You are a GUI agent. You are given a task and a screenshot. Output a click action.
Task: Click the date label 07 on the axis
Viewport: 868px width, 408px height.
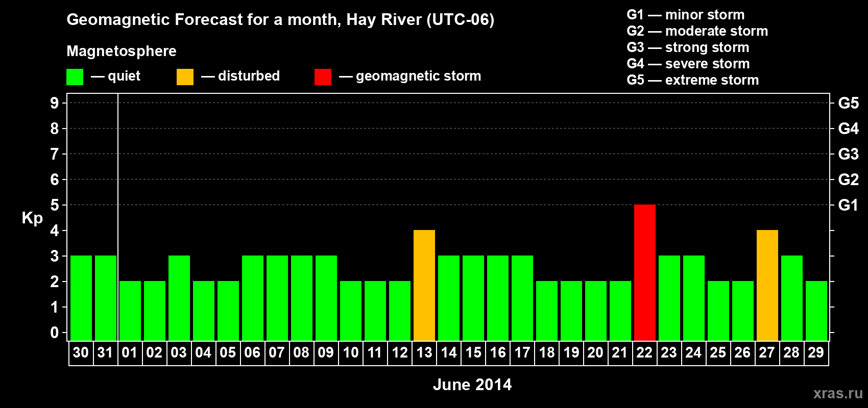(277, 352)
